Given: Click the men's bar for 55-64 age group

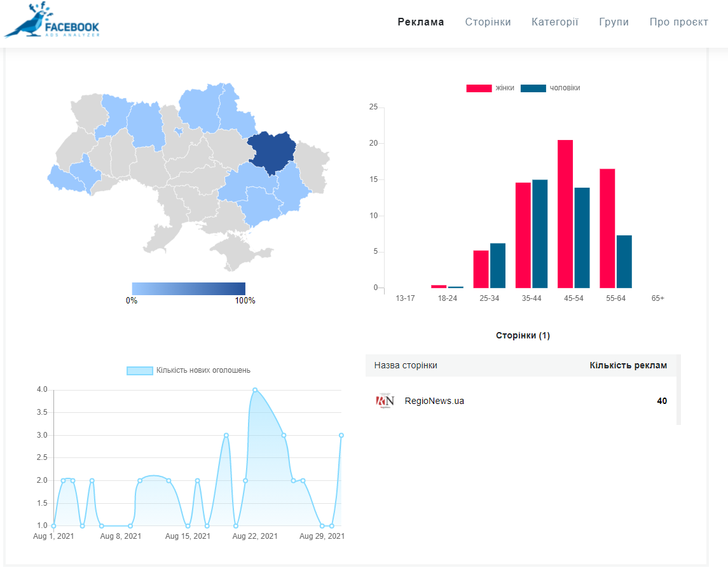Looking at the screenshot, I should pyautogui.click(x=624, y=261).
